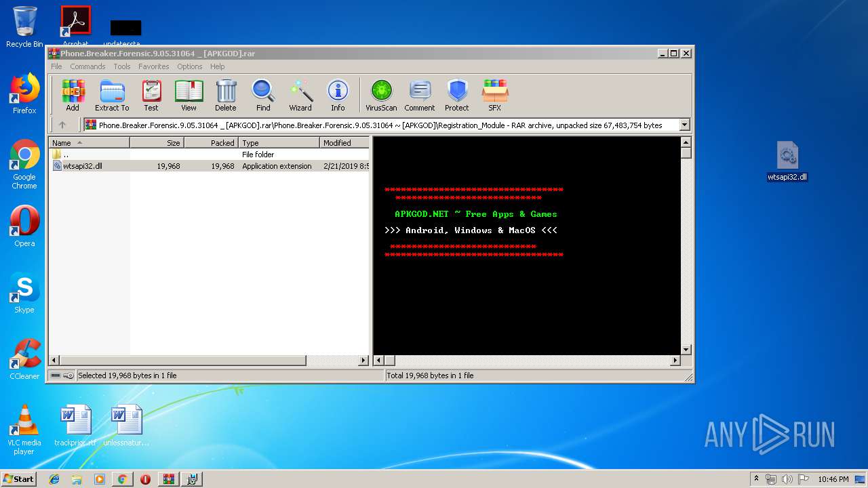
Task: Open the Help menu
Action: (217, 66)
